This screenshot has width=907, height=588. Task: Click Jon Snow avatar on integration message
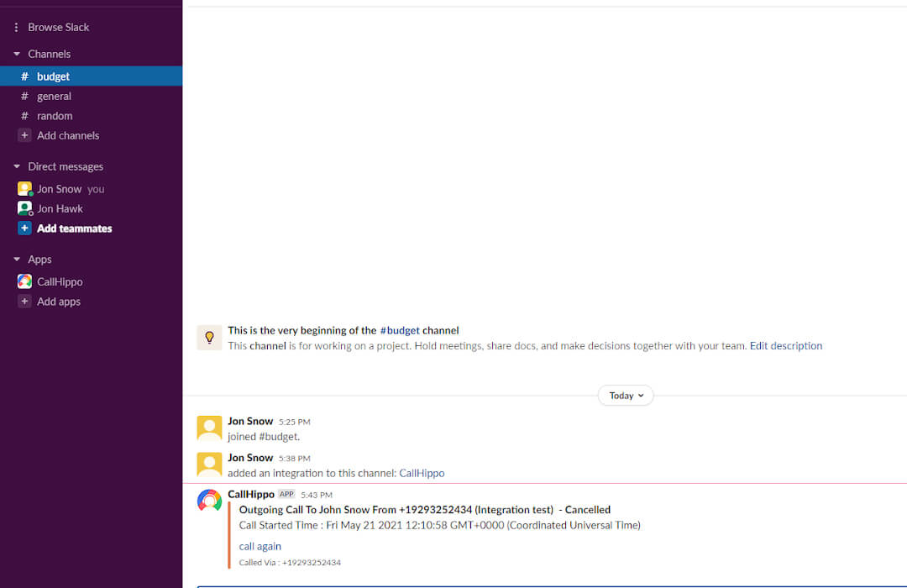click(209, 465)
